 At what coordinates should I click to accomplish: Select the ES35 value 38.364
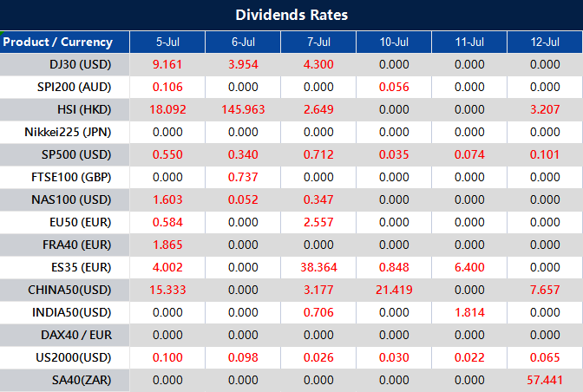(x=318, y=267)
